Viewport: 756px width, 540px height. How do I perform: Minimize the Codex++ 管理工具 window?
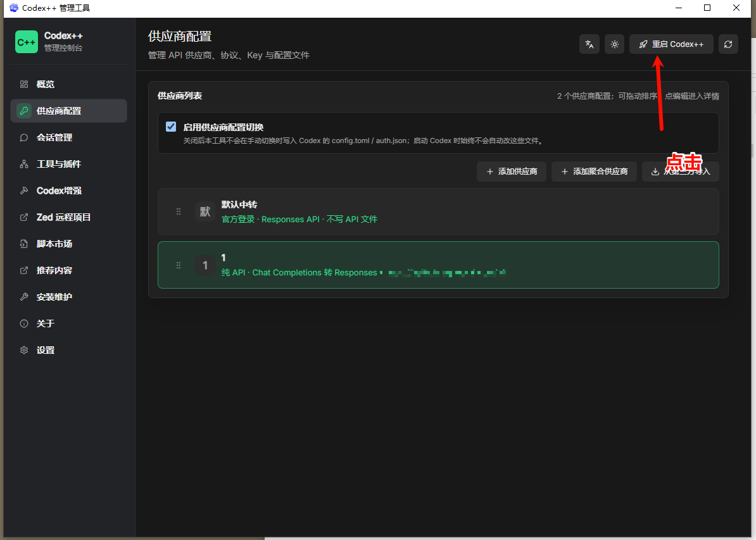pyautogui.click(x=679, y=8)
